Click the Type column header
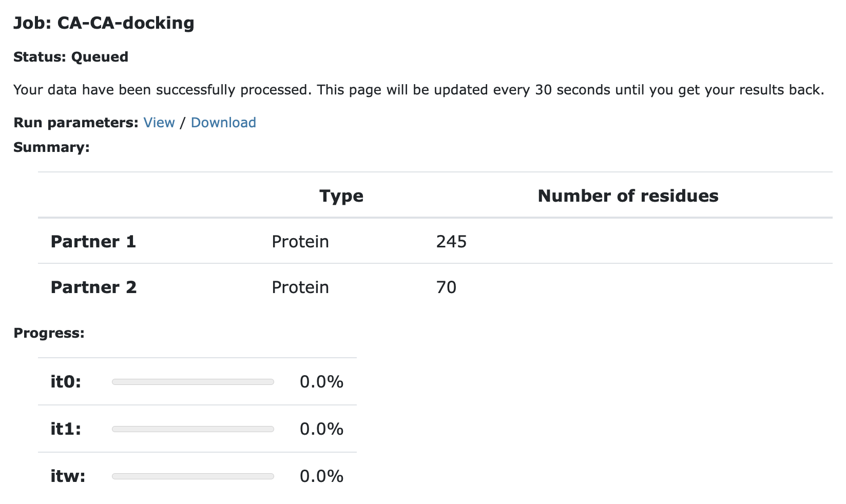Image resolution: width=846 pixels, height=504 pixels. point(341,196)
